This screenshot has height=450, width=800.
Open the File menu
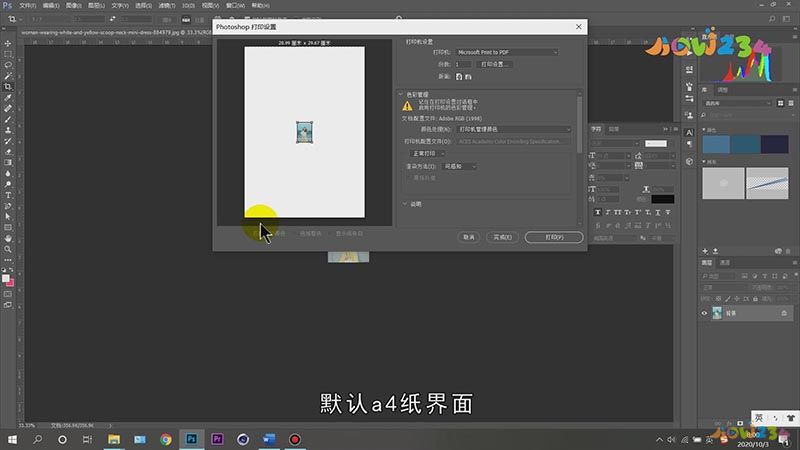pos(28,6)
